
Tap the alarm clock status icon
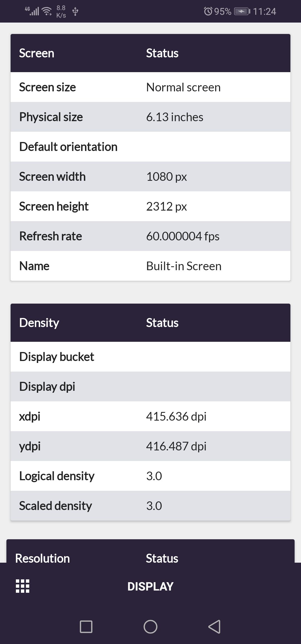(x=208, y=11)
